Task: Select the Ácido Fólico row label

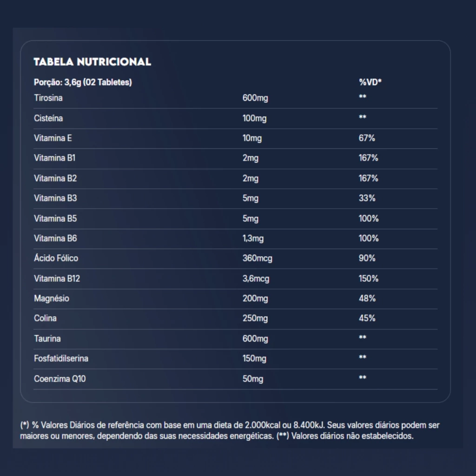Action: click(56, 258)
